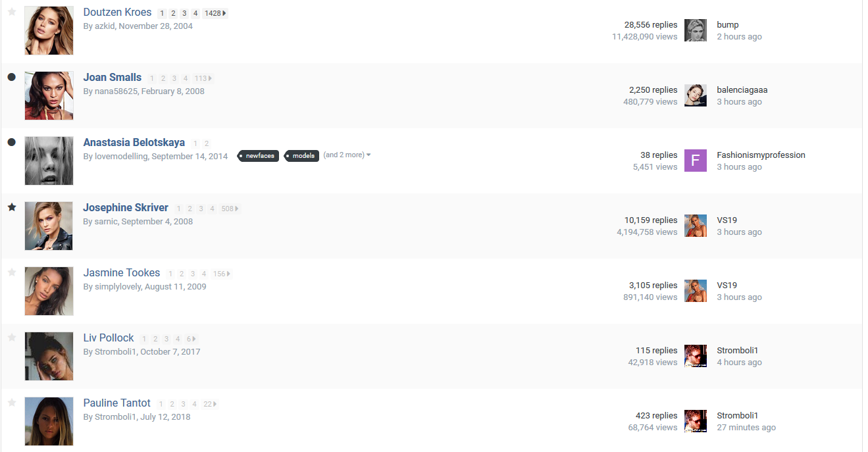Image resolution: width=868 pixels, height=452 pixels.
Task: Click the Doutzen Kroes thumbnail photo
Action: [49, 30]
